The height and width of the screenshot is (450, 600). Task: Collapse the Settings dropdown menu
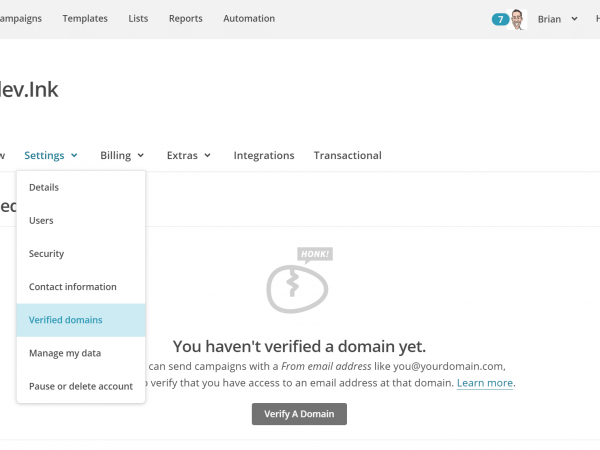pyautogui.click(x=51, y=155)
